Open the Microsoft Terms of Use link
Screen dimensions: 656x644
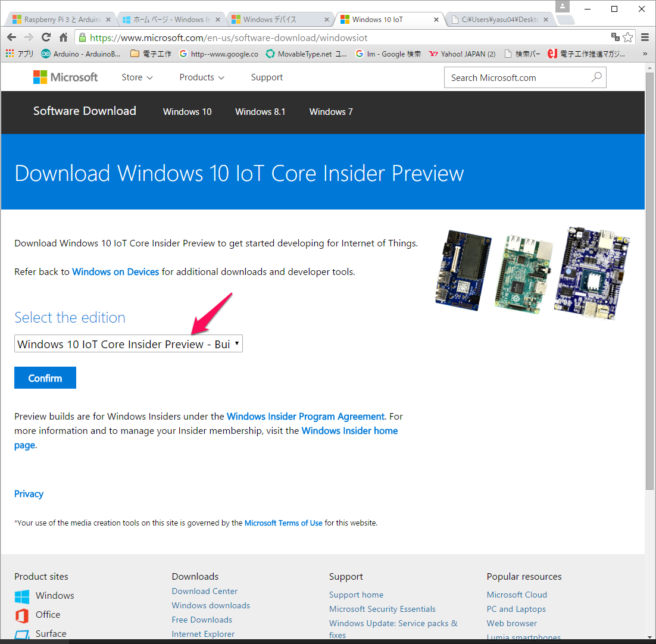[283, 523]
